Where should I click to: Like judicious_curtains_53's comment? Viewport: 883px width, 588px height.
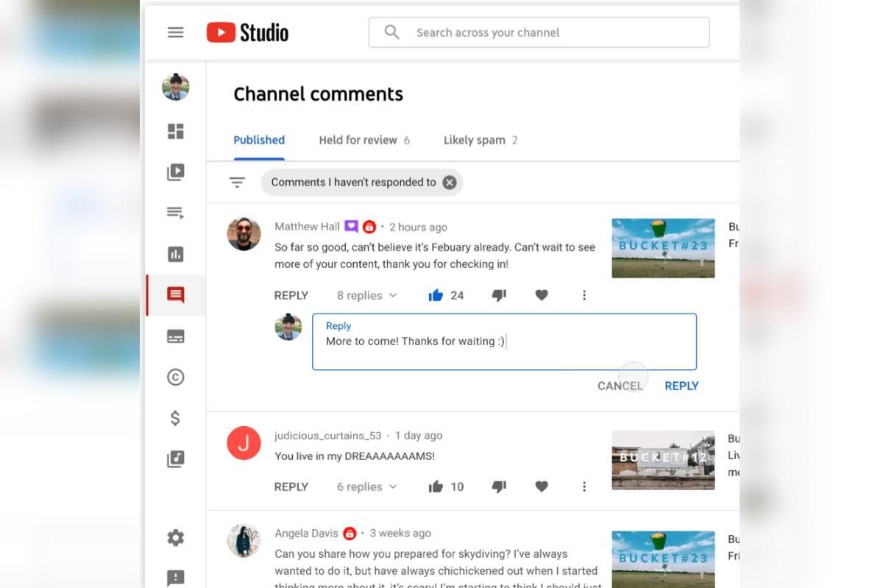(436, 486)
